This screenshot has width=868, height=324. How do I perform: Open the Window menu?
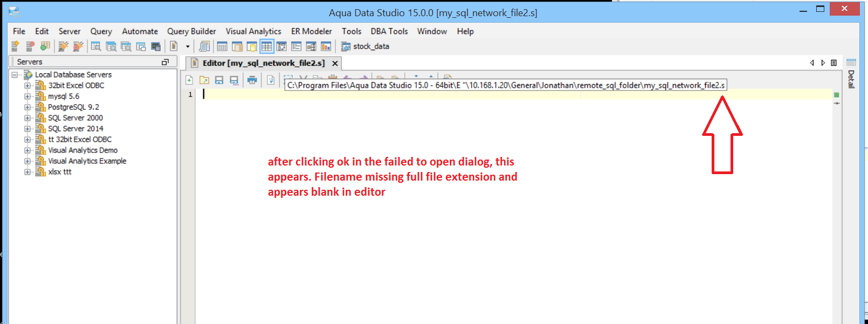(432, 31)
